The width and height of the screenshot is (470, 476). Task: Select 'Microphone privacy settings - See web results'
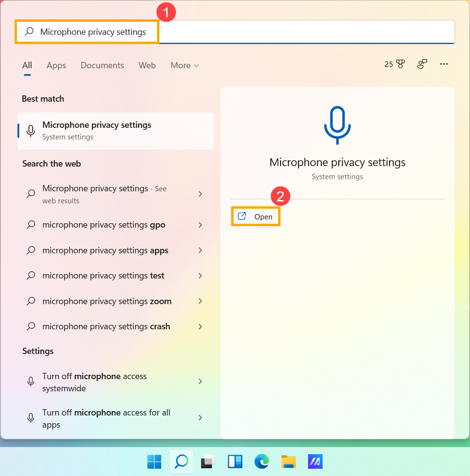(x=116, y=194)
